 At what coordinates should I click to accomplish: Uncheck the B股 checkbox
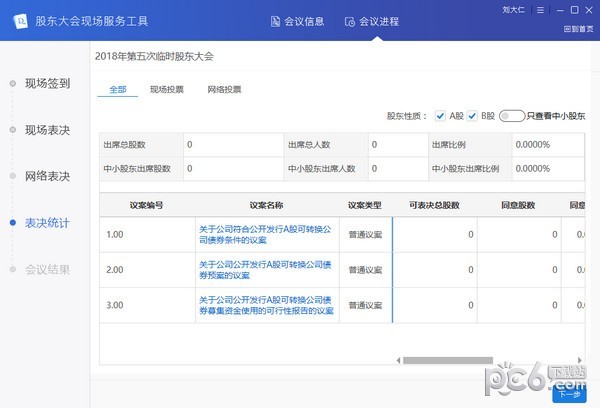[x=472, y=116]
